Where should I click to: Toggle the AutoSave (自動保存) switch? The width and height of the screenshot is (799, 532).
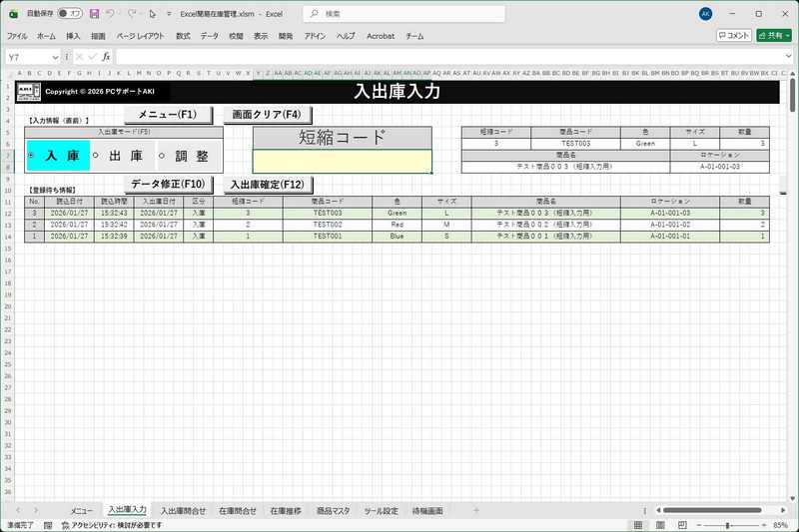pos(70,14)
